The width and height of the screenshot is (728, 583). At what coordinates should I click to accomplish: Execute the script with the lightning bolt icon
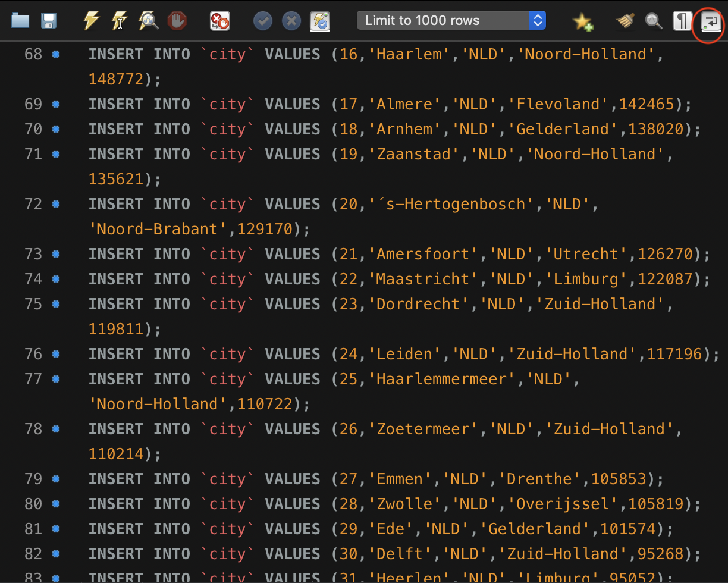(91, 21)
